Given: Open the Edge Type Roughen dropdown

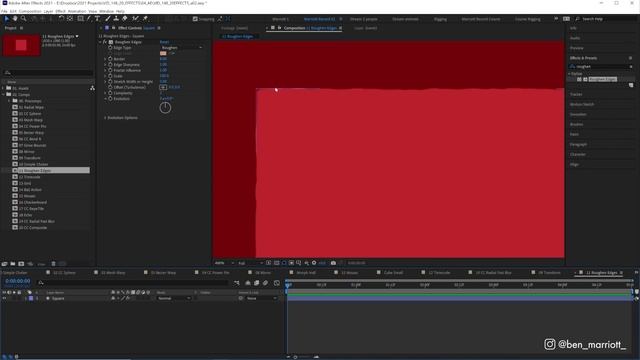Looking at the screenshot, I should [181, 48].
